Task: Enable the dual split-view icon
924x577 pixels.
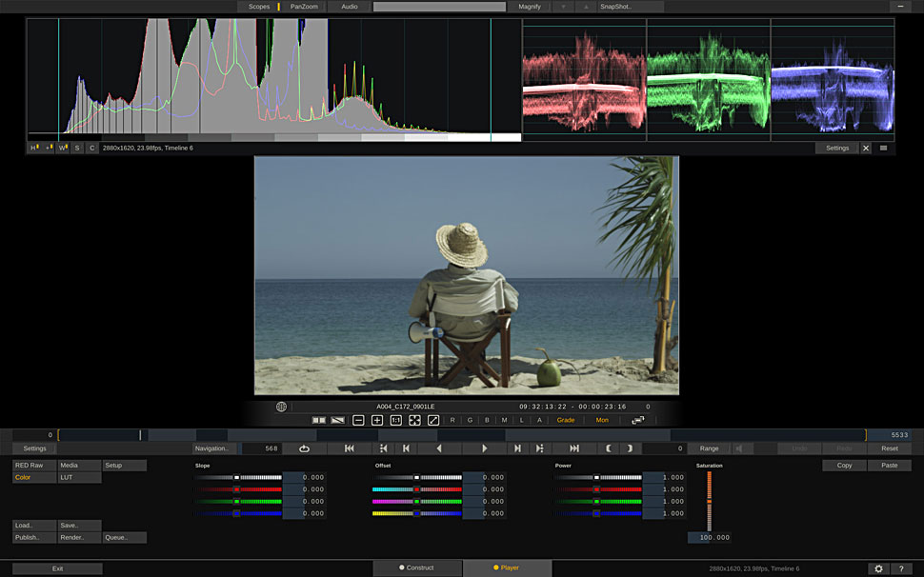Action: point(319,420)
